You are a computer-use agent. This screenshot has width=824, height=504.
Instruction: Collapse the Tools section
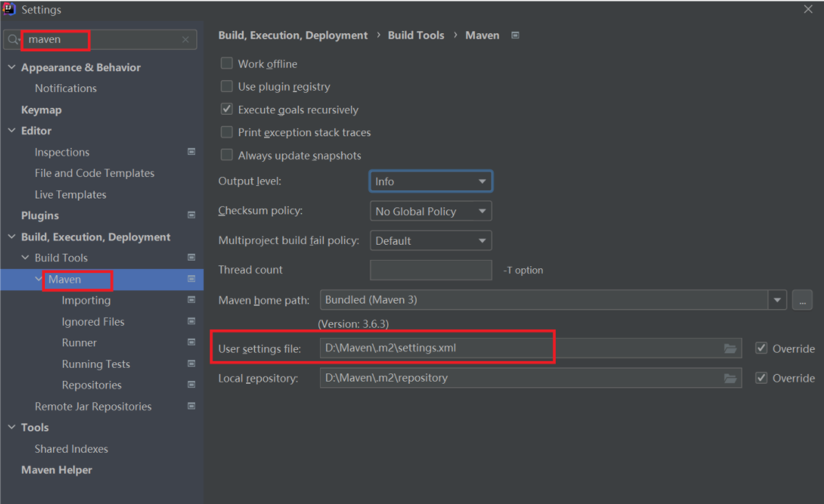pyautogui.click(x=12, y=427)
